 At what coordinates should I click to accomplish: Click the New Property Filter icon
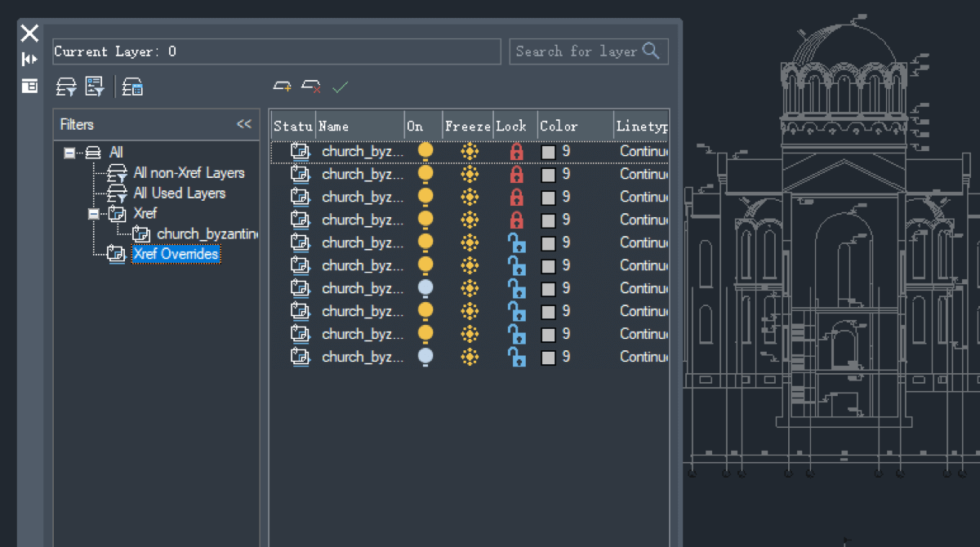click(66, 87)
